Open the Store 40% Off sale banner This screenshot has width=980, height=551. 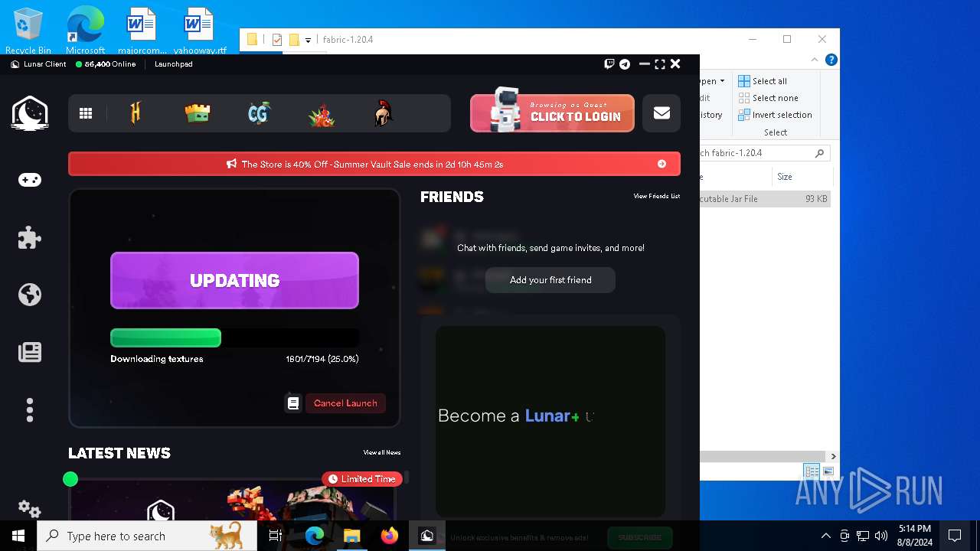tap(374, 164)
